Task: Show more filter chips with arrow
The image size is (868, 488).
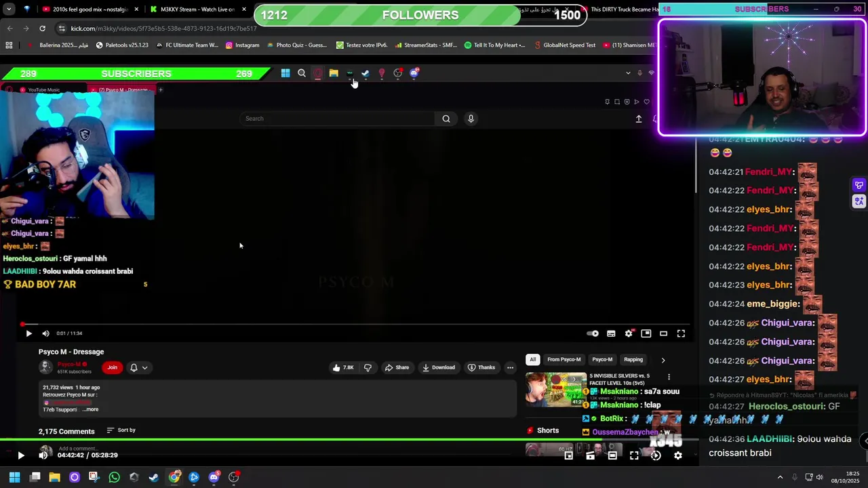Action: click(663, 360)
